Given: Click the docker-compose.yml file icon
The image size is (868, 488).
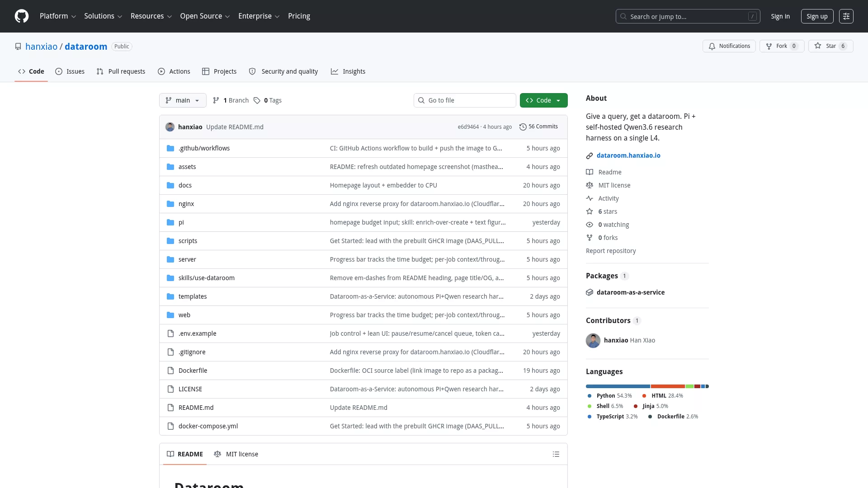Looking at the screenshot, I should [x=170, y=426].
